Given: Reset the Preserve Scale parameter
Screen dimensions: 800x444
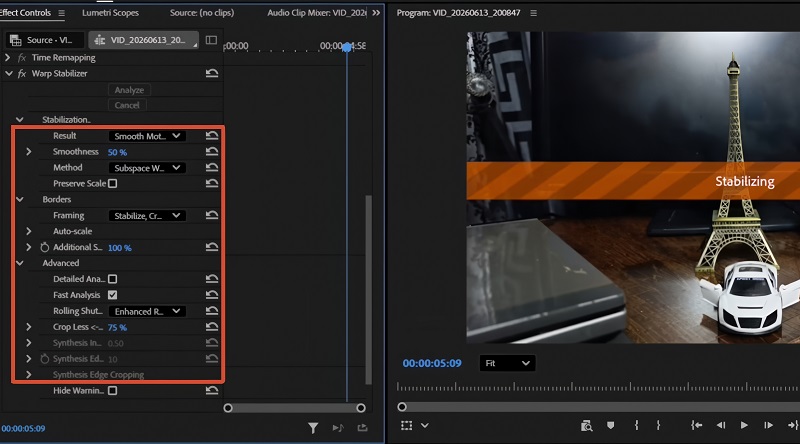Looking at the screenshot, I should point(212,183).
